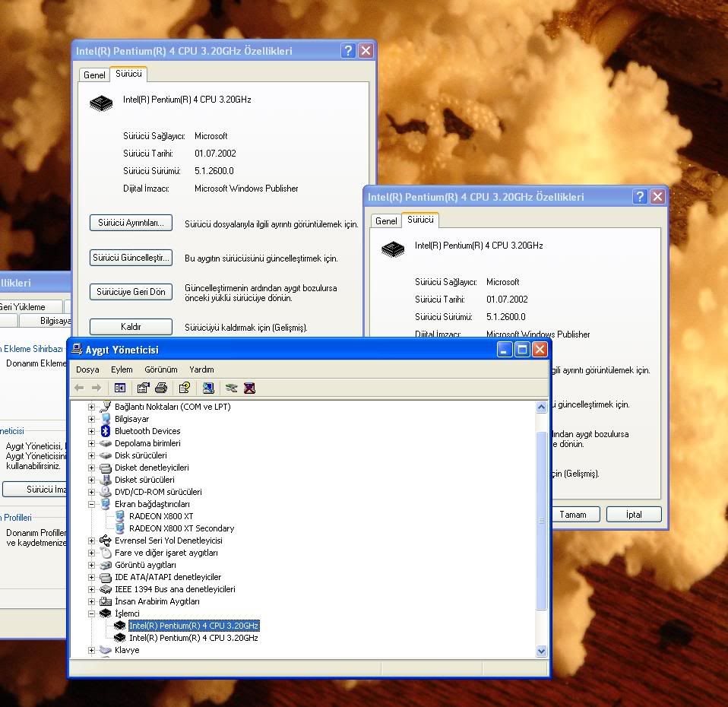The height and width of the screenshot is (707, 728).
Task: Click the Help toolbar icon with question mark
Action: [184, 388]
